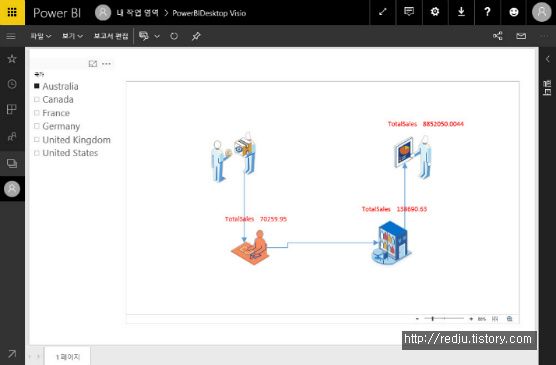The height and width of the screenshot is (365, 556).
Task: Enter full screen mode via the arrows icon
Action: pos(383,12)
